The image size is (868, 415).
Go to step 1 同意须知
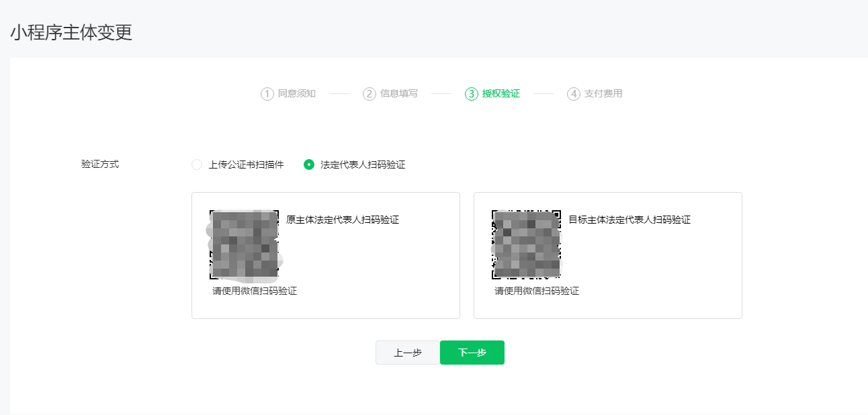[x=288, y=94]
